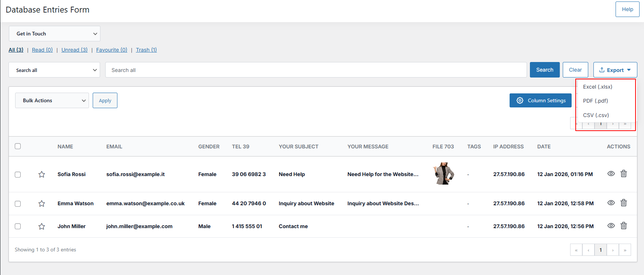Image resolution: width=644 pixels, height=275 pixels.
Task: Click the Search all text input field
Action: [316, 70]
